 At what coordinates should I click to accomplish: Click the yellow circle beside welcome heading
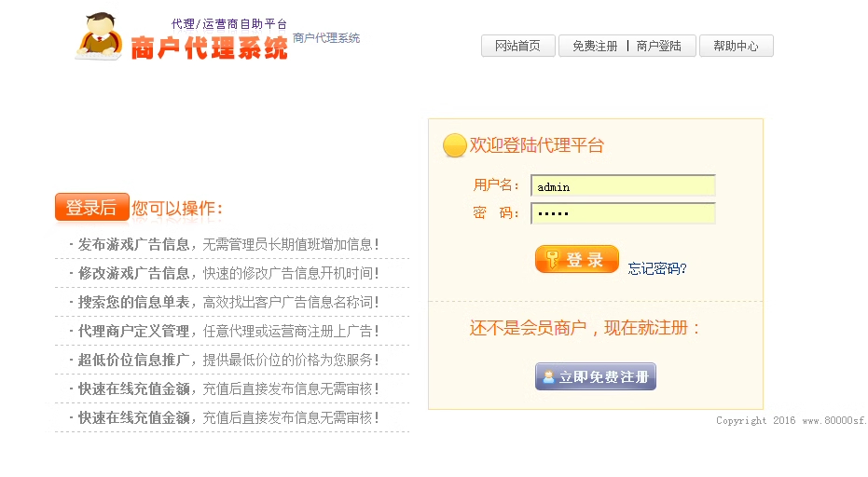click(454, 145)
